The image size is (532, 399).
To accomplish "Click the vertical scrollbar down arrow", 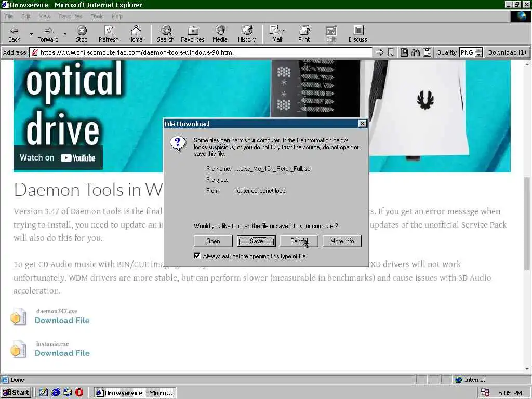I will coord(527,368).
